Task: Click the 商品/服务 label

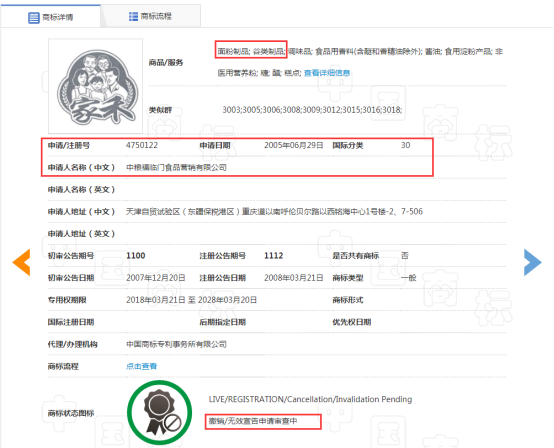Action: click(166, 63)
